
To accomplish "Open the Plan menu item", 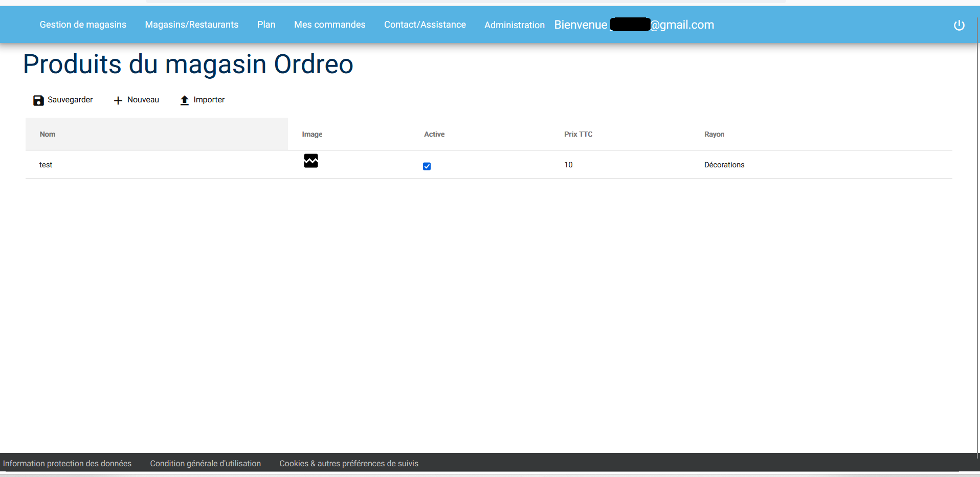I will point(266,25).
